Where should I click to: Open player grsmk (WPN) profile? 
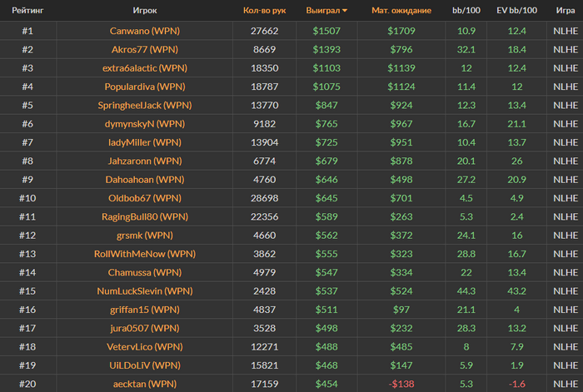point(145,236)
